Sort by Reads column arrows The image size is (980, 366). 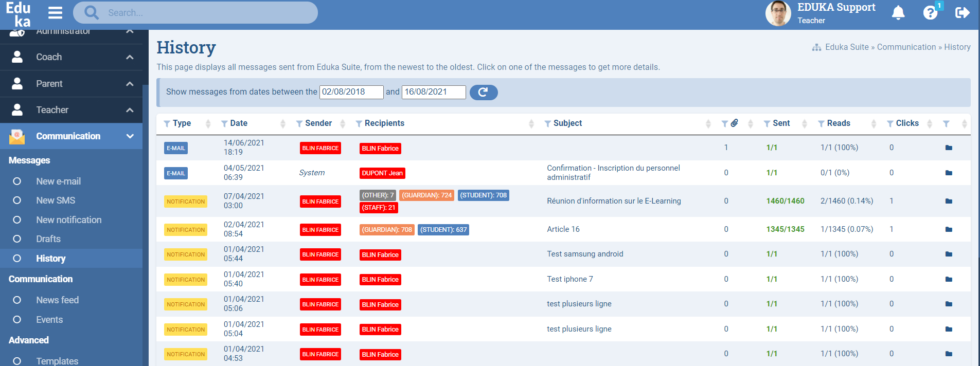[x=874, y=124]
